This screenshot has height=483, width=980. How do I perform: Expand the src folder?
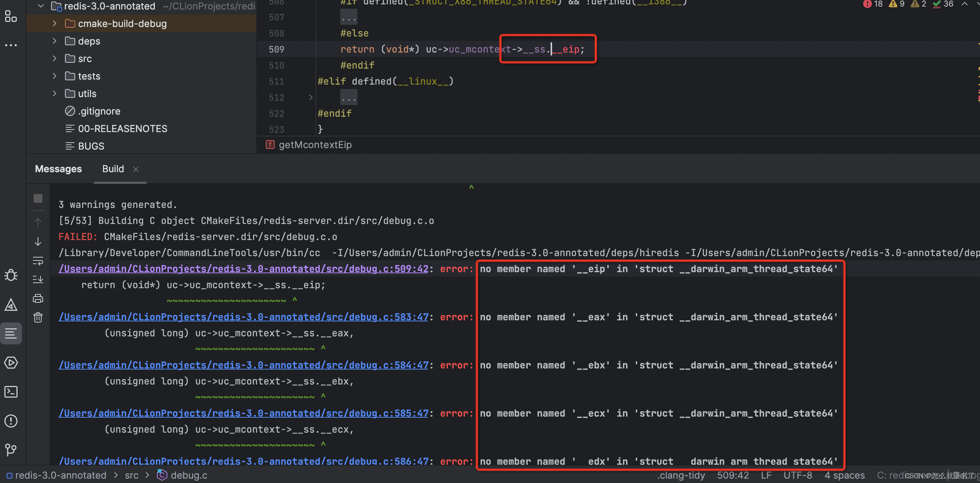pos(55,58)
